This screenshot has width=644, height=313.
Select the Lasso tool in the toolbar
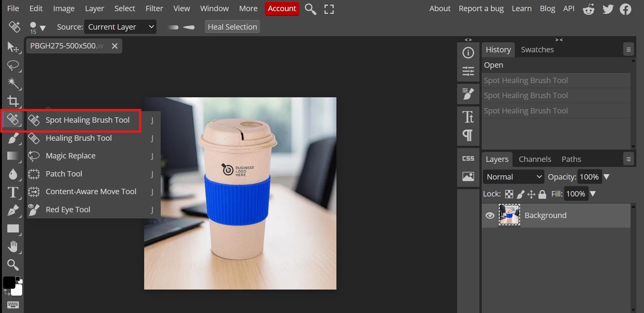point(13,65)
